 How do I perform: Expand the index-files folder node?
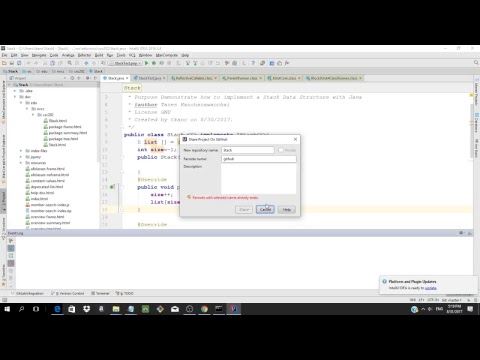coord(21,151)
